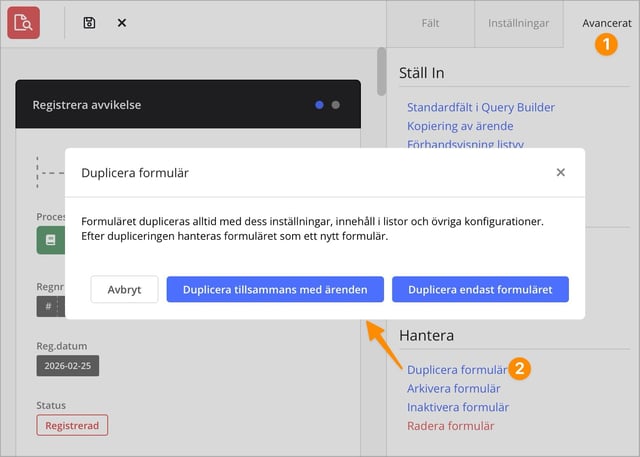The width and height of the screenshot is (640, 457).
Task: Click the Reg.datum field 2026-02-25
Action: point(68,366)
